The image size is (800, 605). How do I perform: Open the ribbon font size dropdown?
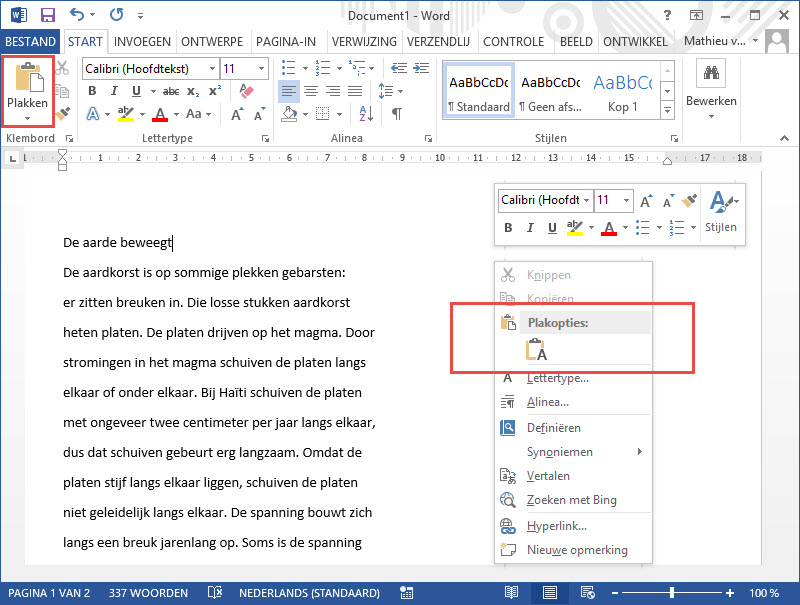261,68
